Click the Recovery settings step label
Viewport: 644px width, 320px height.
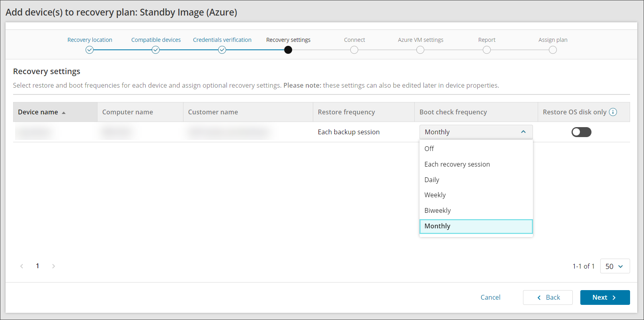tap(288, 40)
